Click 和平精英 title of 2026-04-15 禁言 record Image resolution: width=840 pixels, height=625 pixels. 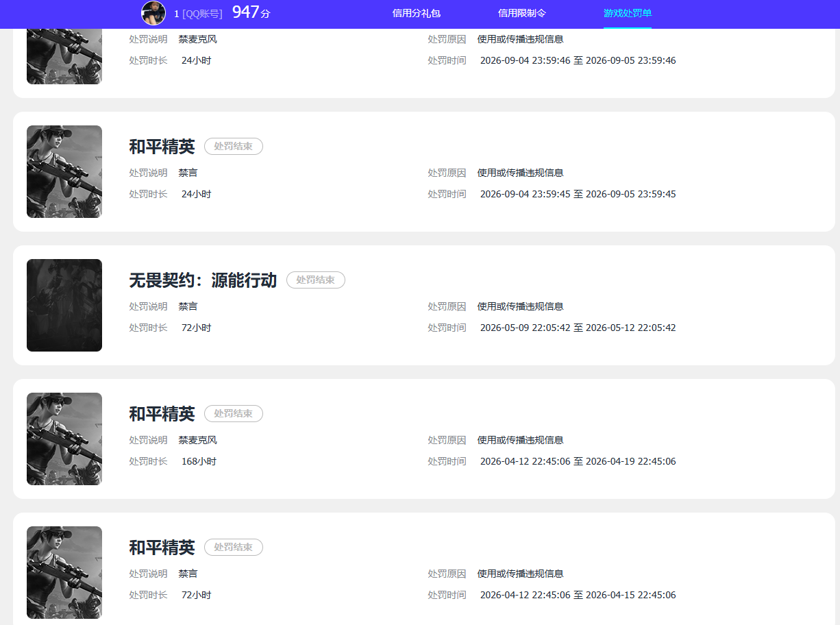click(x=162, y=547)
